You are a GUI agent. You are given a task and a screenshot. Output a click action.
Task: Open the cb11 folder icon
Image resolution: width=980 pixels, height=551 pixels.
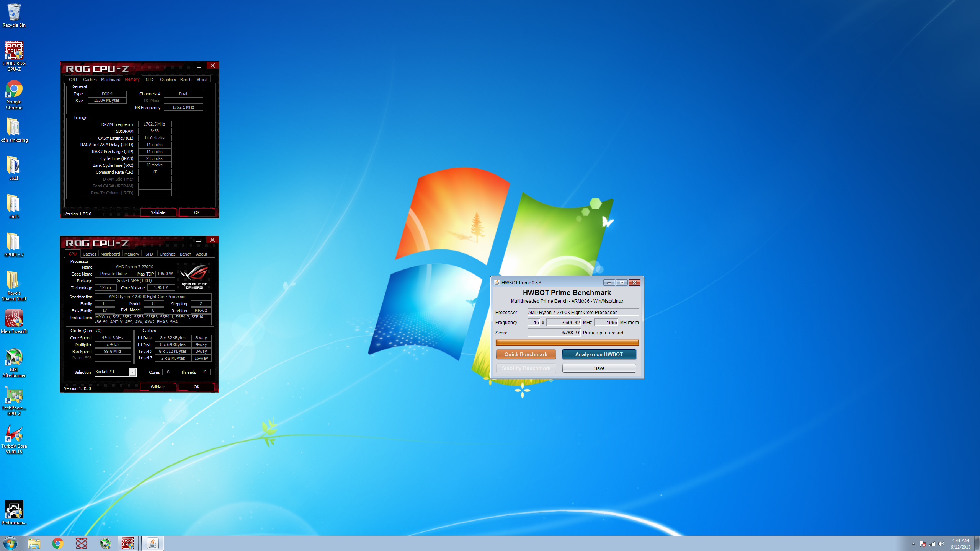(x=14, y=168)
